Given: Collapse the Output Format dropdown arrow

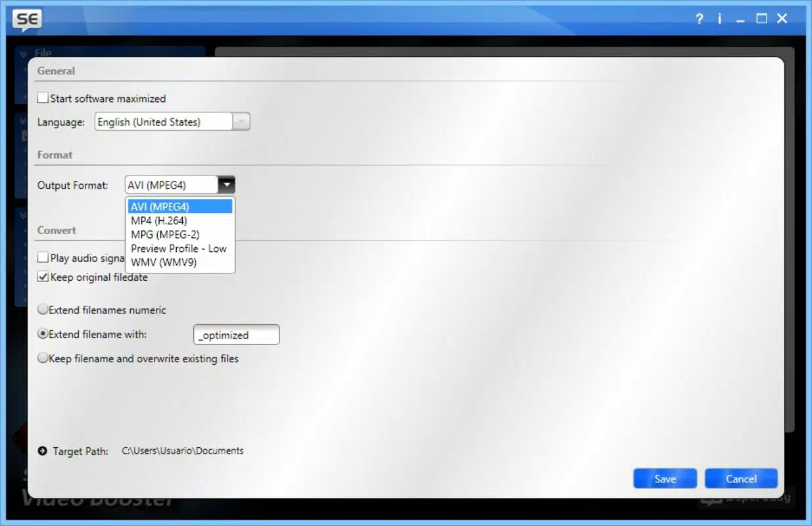Looking at the screenshot, I should click(226, 185).
